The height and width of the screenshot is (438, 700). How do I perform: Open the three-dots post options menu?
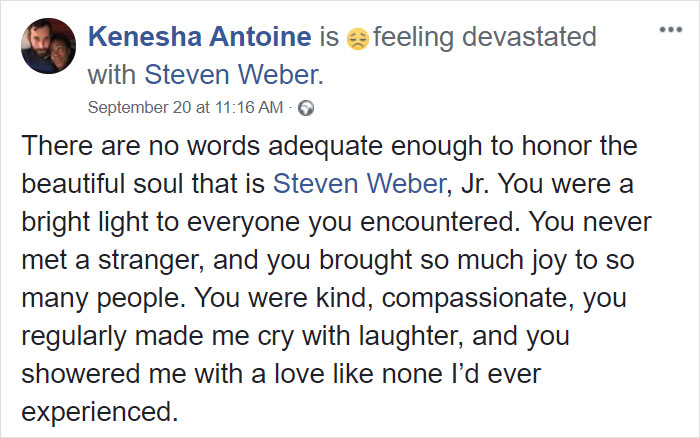click(671, 30)
